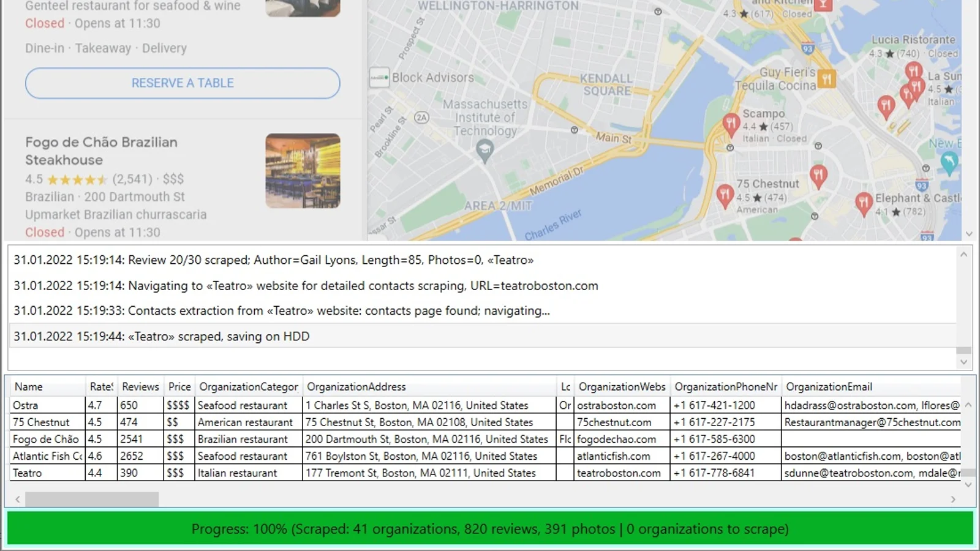980x551 pixels.
Task: Click the 'ostraboston.com' website cell
Action: pos(622,405)
